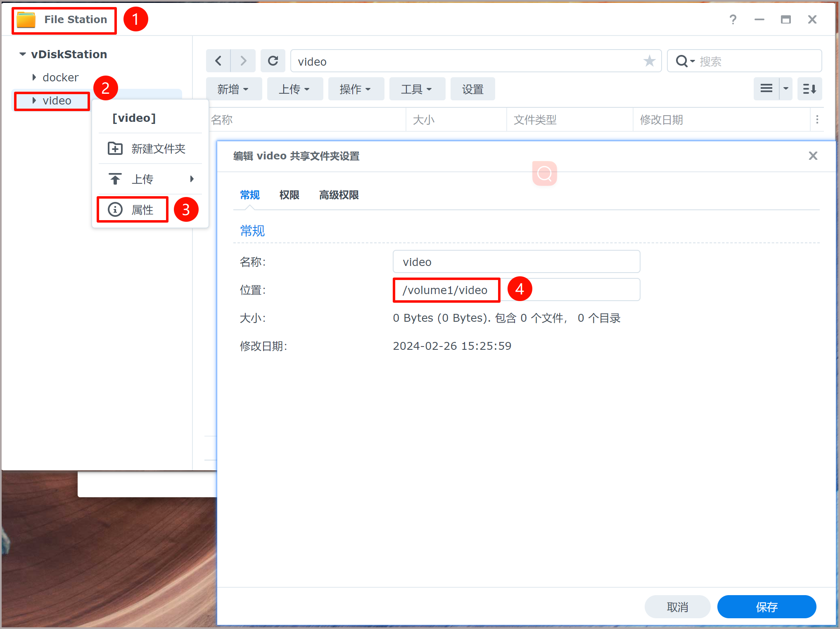
Task: Click the forward navigation arrow
Action: [243, 61]
